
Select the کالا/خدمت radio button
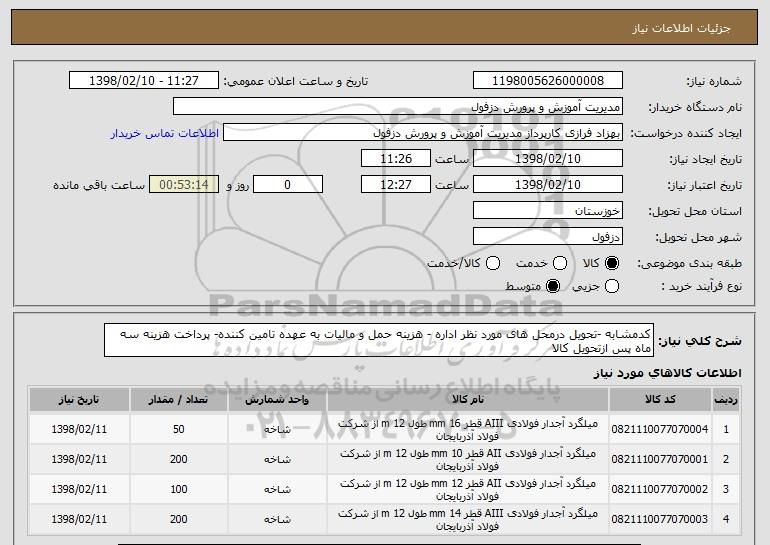tap(493, 264)
